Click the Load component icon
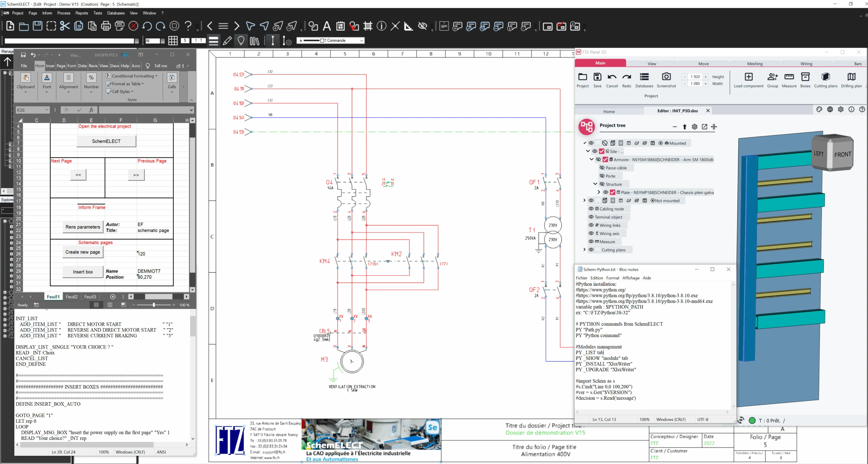 point(748,77)
